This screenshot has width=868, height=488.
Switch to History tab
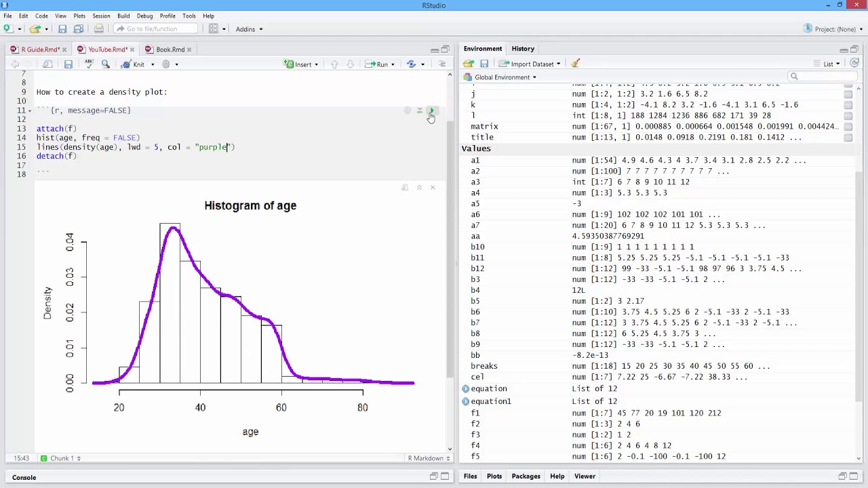pyautogui.click(x=523, y=49)
